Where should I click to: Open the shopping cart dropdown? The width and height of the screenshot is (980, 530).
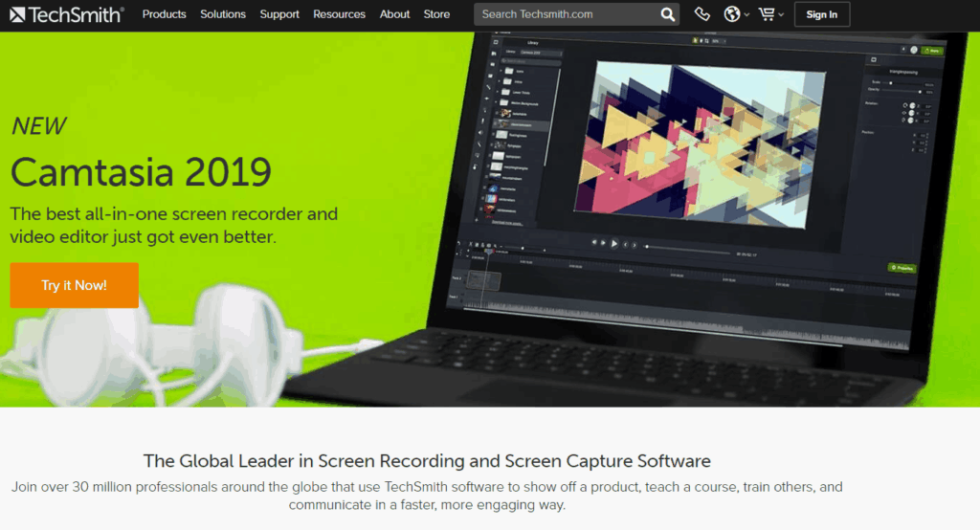point(770,13)
